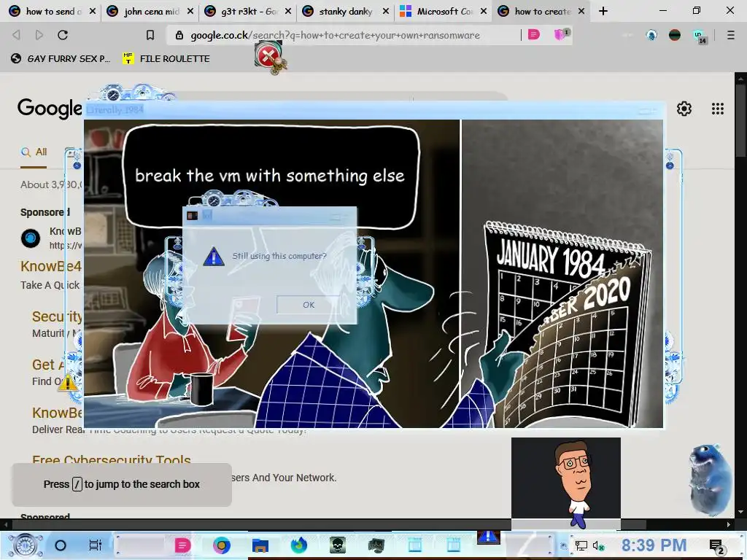
Task: Click the 'Press / to jump' tooltip
Action: [x=122, y=484]
